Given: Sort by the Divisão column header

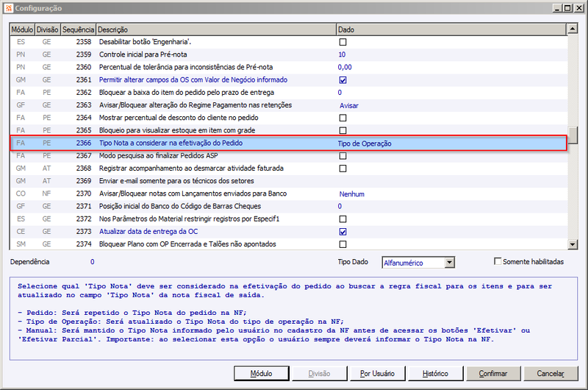Looking at the screenshot, I should tap(48, 29).
